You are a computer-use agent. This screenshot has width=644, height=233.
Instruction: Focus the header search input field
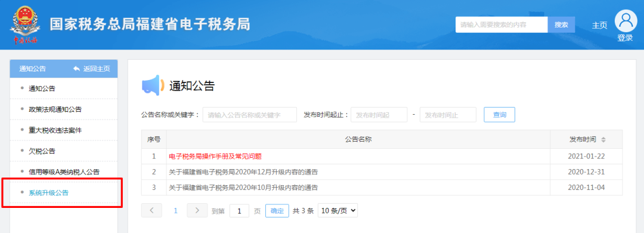tap(501, 24)
